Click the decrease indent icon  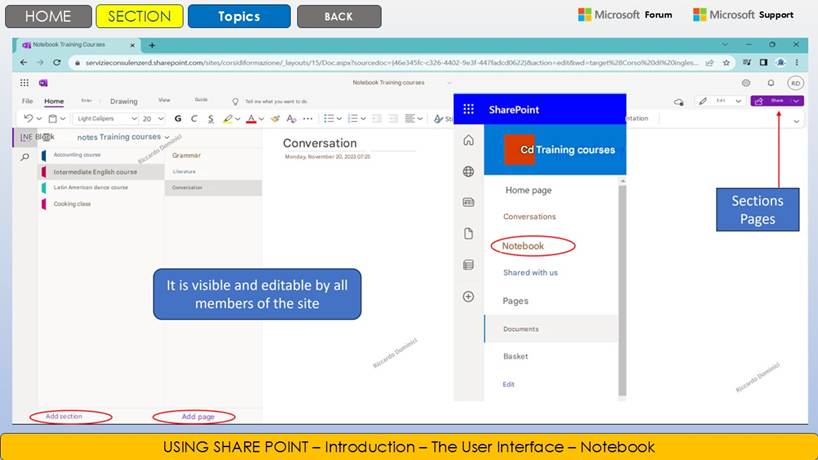click(x=377, y=119)
